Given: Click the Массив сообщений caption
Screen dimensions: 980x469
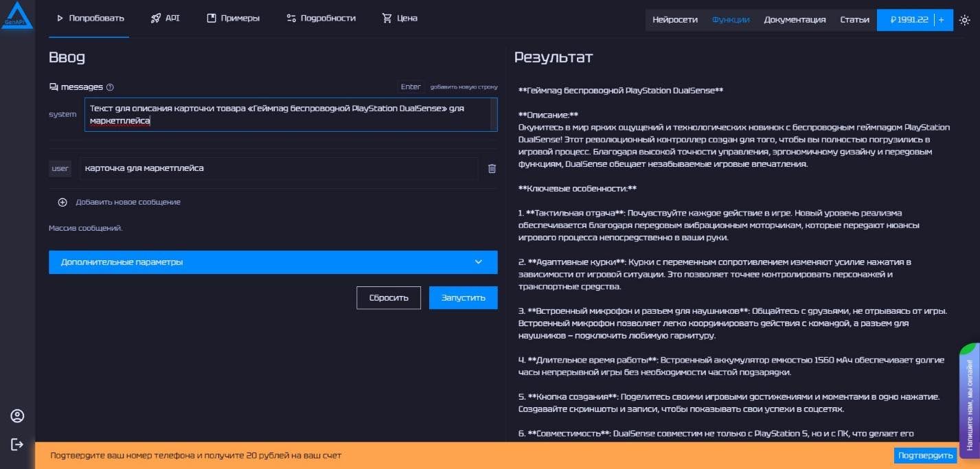Looking at the screenshot, I should tap(86, 228).
